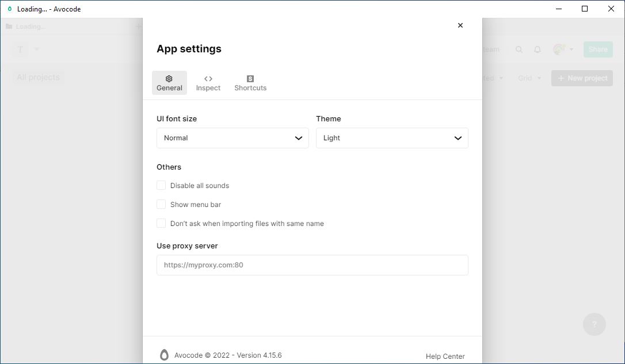
Task: Minimize the Avocode window
Action: point(559,9)
